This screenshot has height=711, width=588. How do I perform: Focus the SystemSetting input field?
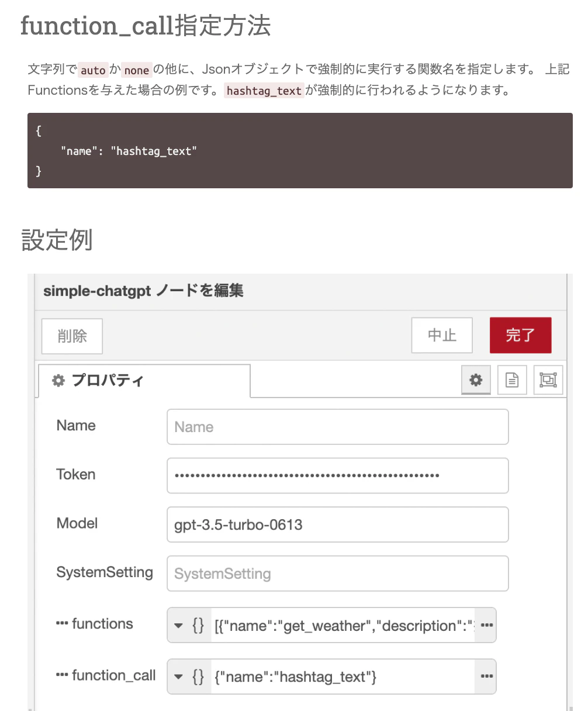tap(337, 574)
